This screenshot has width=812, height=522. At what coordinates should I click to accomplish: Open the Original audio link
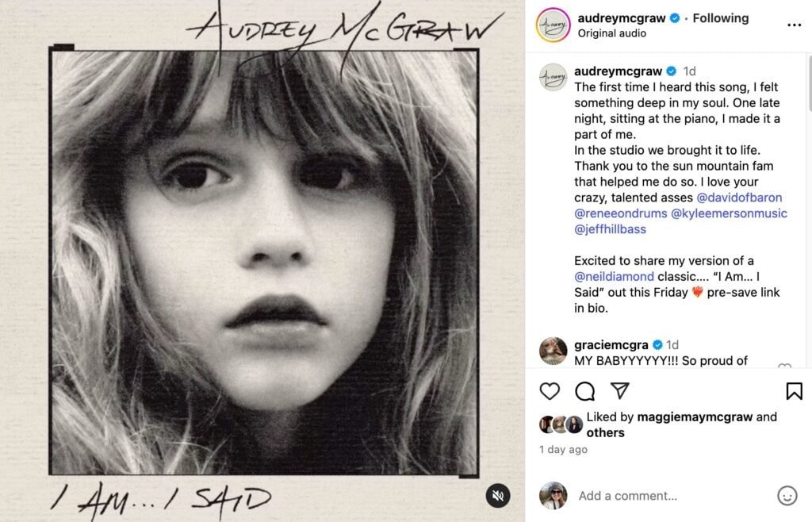point(611,33)
